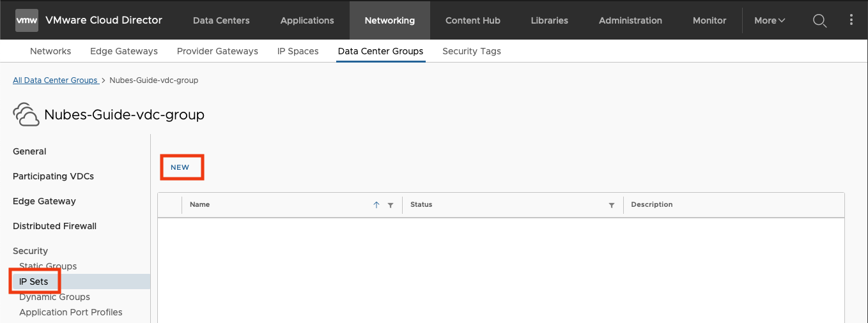Open the Monitor menu

pyautogui.click(x=709, y=20)
